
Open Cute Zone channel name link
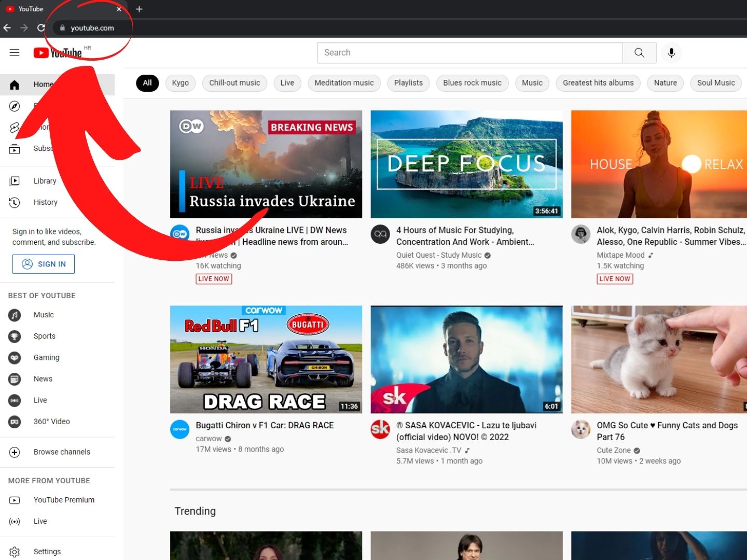[614, 450]
